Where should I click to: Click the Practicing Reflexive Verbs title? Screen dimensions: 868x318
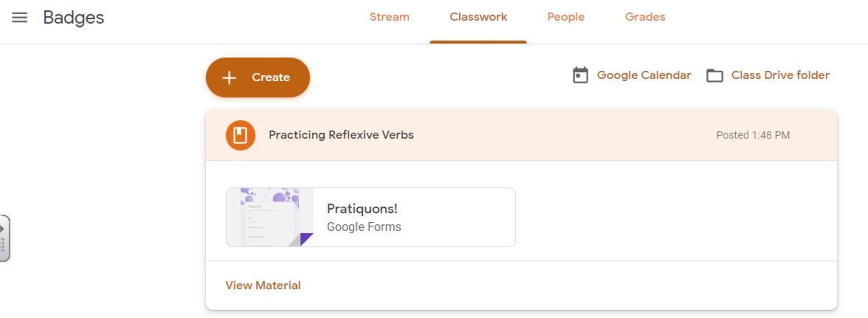pos(341,135)
